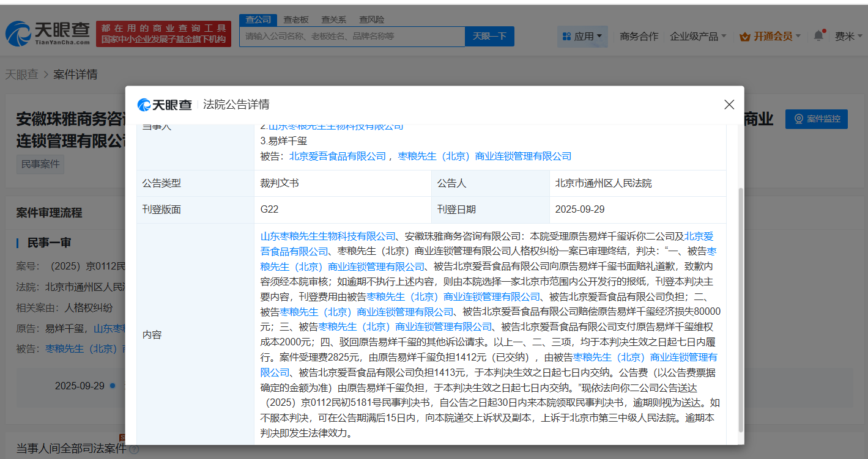Click the 民事案件 tag behind the dialog
The image size is (868, 459).
pyautogui.click(x=40, y=164)
